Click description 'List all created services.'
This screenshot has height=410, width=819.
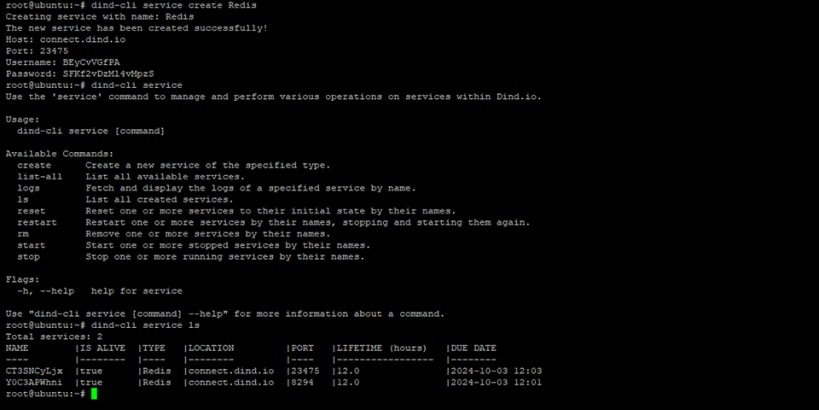point(159,200)
